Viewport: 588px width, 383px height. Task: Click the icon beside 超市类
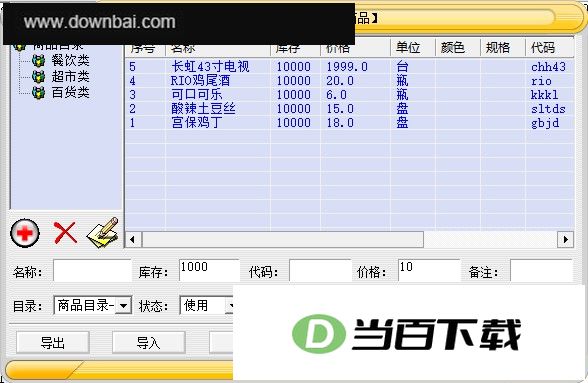click(39, 76)
